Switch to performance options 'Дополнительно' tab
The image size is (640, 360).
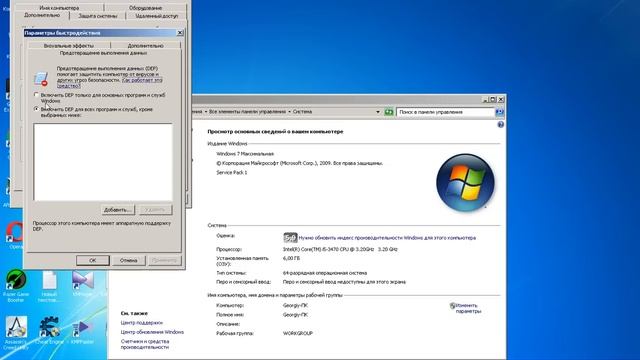coord(145,46)
